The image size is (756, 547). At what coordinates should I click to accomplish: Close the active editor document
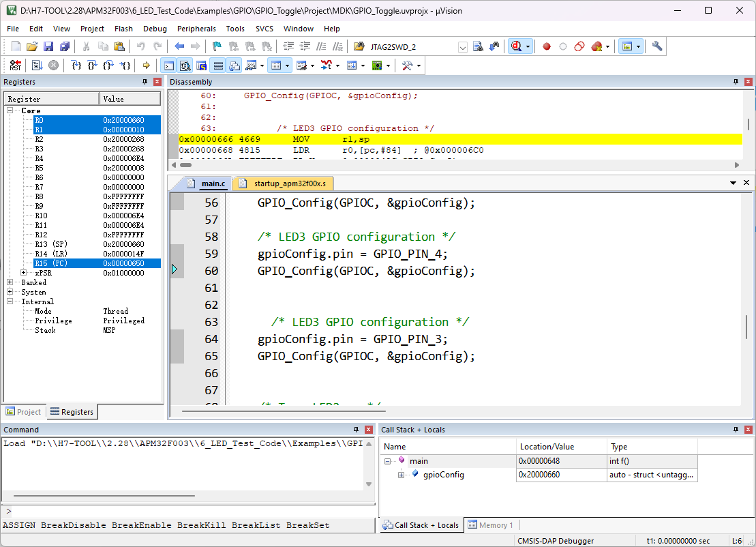click(746, 183)
